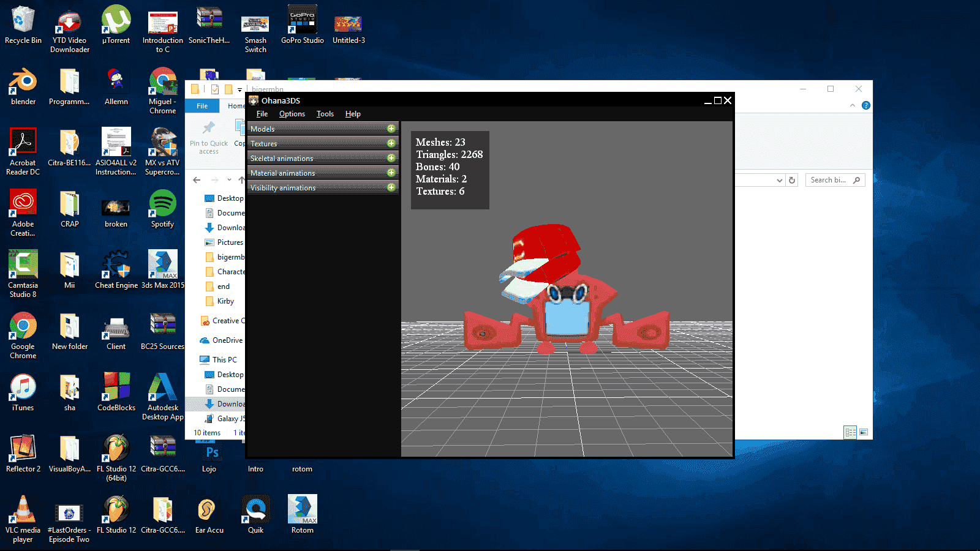This screenshot has width=980, height=551.
Task: Select the GoPro Studio desktop icon
Action: (x=303, y=25)
